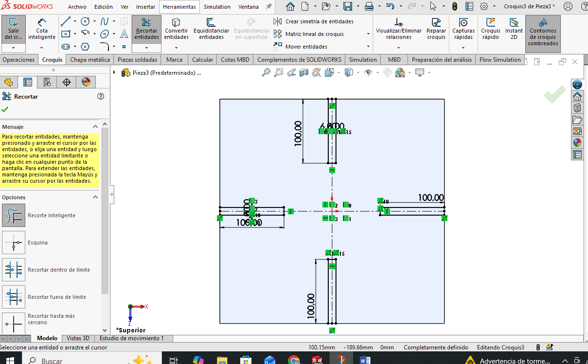Open Configuration Manager panel tab

pyautogui.click(x=47, y=82)
